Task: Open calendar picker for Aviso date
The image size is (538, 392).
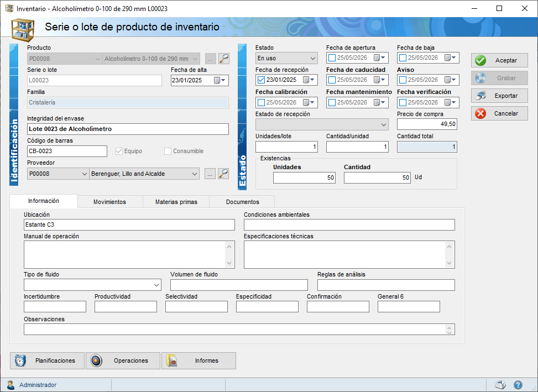Action: click(x=450, y=80)
